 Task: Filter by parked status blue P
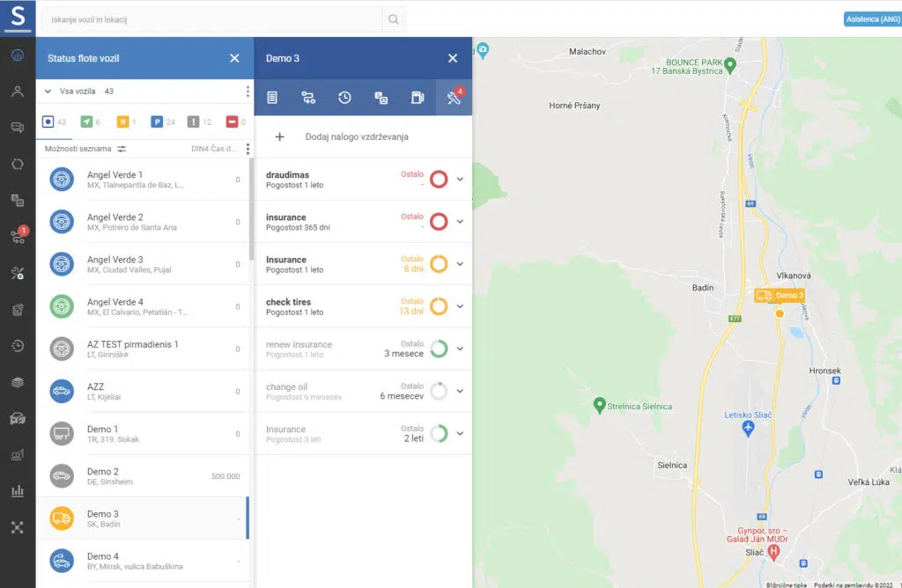click(163, 121)
